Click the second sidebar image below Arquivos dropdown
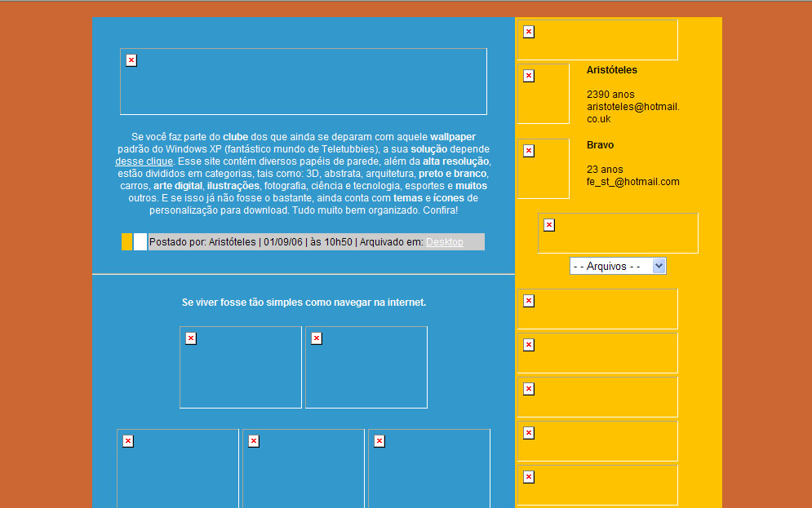Screen dimensions: 812x508 click(597, 353)
